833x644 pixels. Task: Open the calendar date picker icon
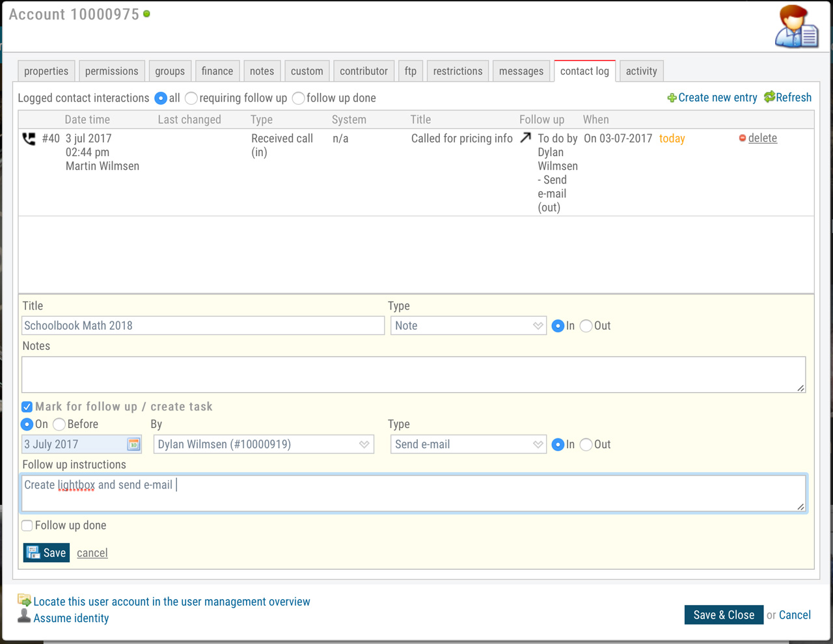(133, 444)
